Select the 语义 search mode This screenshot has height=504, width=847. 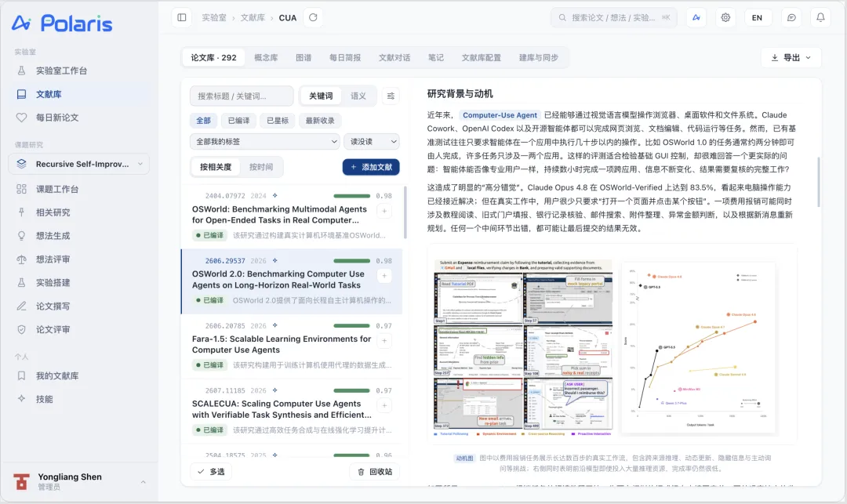pyautogui.click(x=358, y=96)
